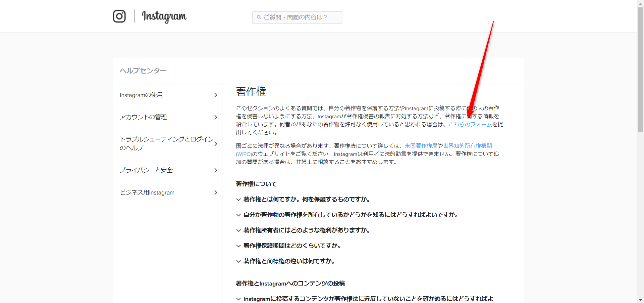Screen dimensions: 644x303
Task: Click the search magnifier icon
Action: [259, 17]
